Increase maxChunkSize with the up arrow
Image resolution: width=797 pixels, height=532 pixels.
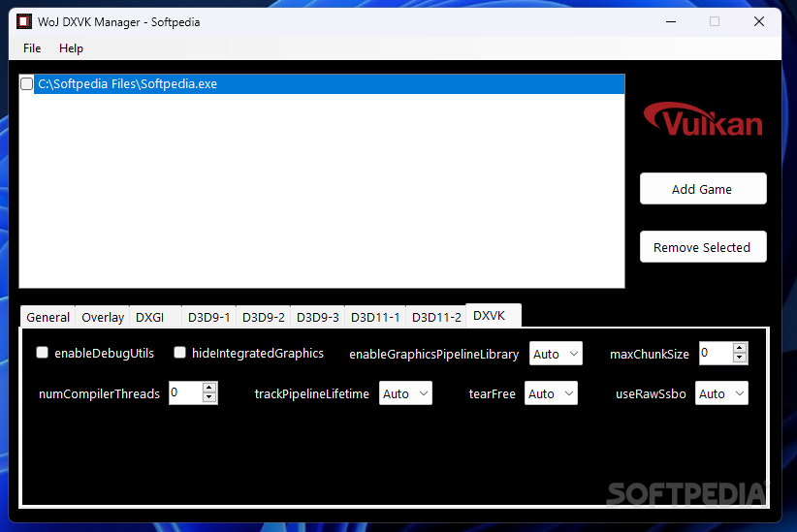tap(740, 348)
